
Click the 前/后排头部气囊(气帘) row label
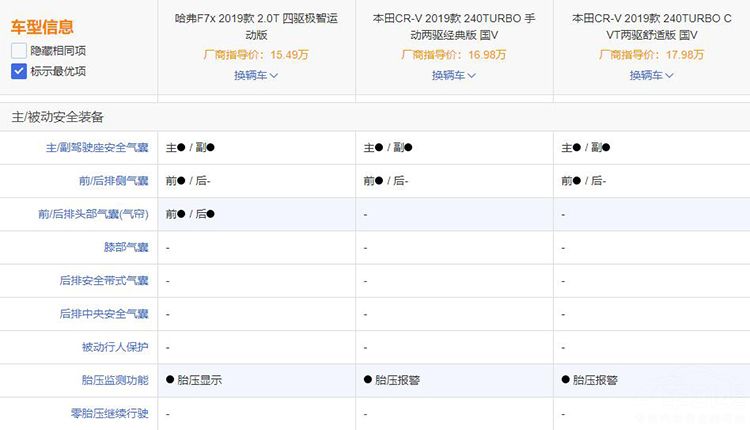pos(93,214)
